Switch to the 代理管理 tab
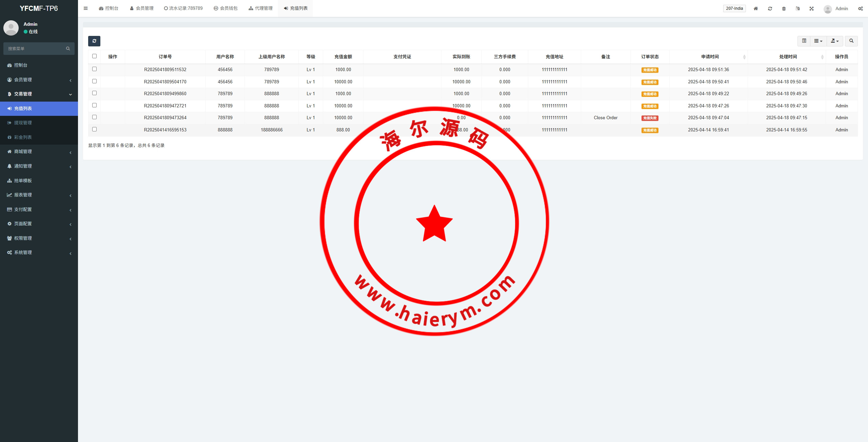 pos(260,8)
